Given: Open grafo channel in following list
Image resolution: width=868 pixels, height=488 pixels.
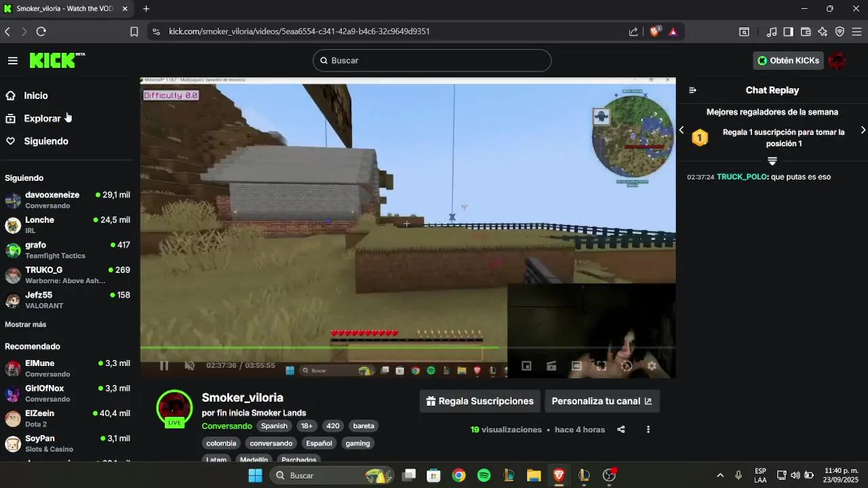Looking at the screenshot, I should click(x=68, y=250).
